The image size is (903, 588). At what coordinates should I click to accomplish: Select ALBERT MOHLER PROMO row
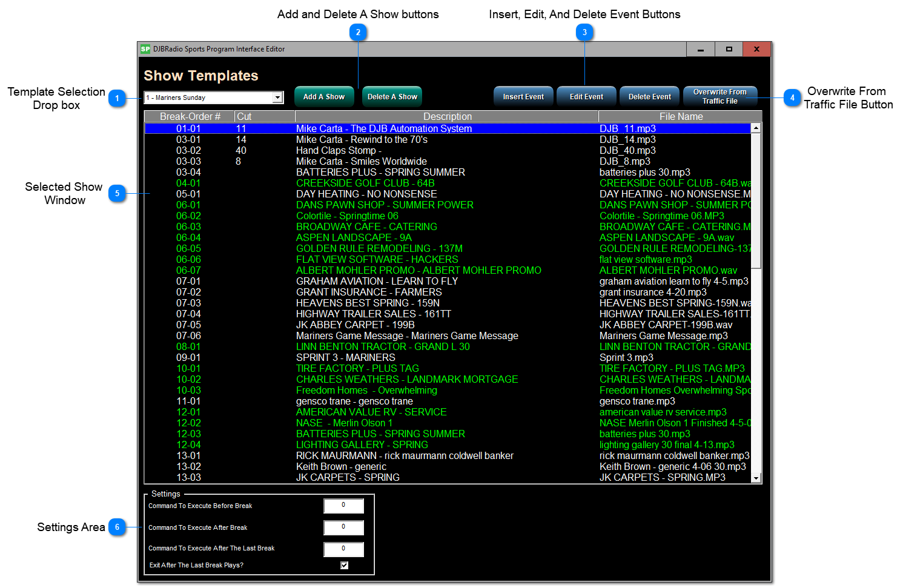(x=448, y=270)
